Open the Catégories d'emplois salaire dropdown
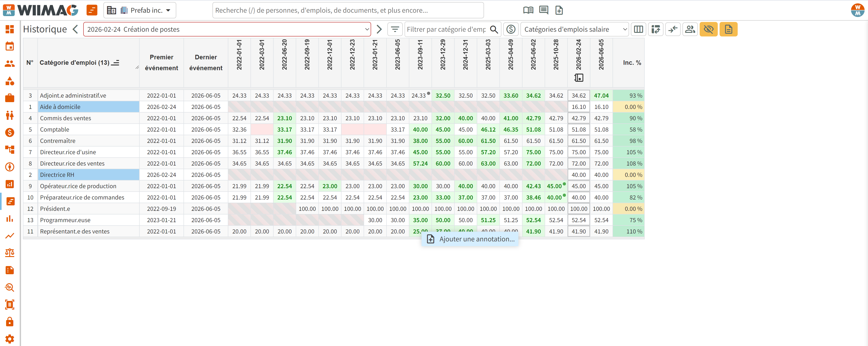868x346 pixels. (575, 29)
